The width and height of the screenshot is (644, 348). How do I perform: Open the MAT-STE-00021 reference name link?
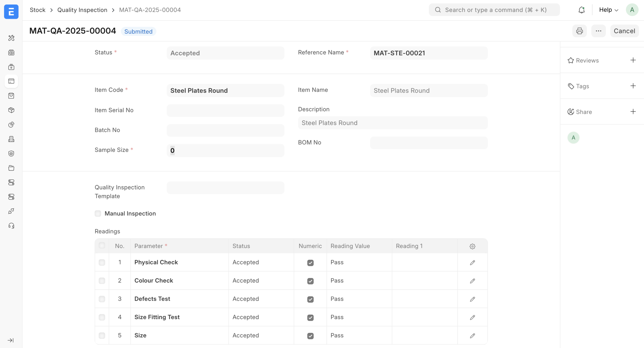point(399,53)
